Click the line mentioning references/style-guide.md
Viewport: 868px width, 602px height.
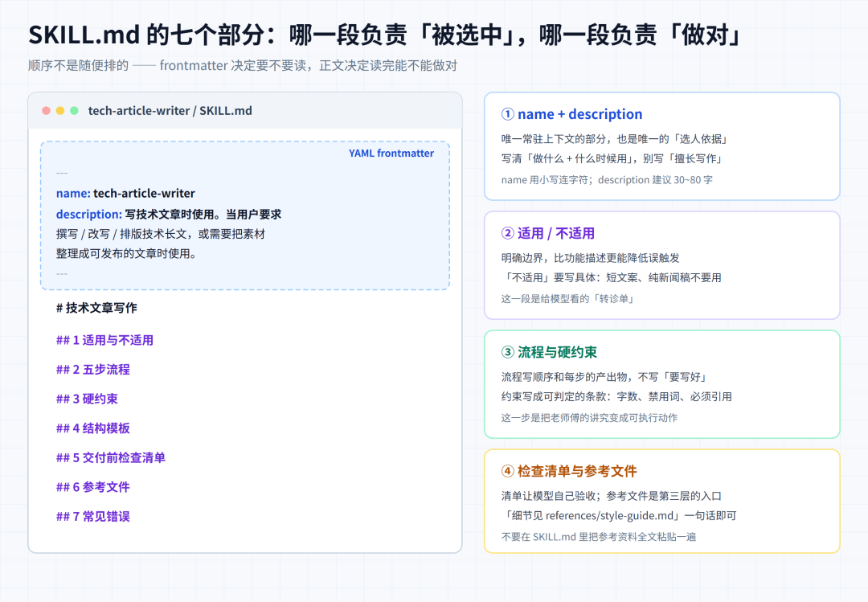[619, 516]
